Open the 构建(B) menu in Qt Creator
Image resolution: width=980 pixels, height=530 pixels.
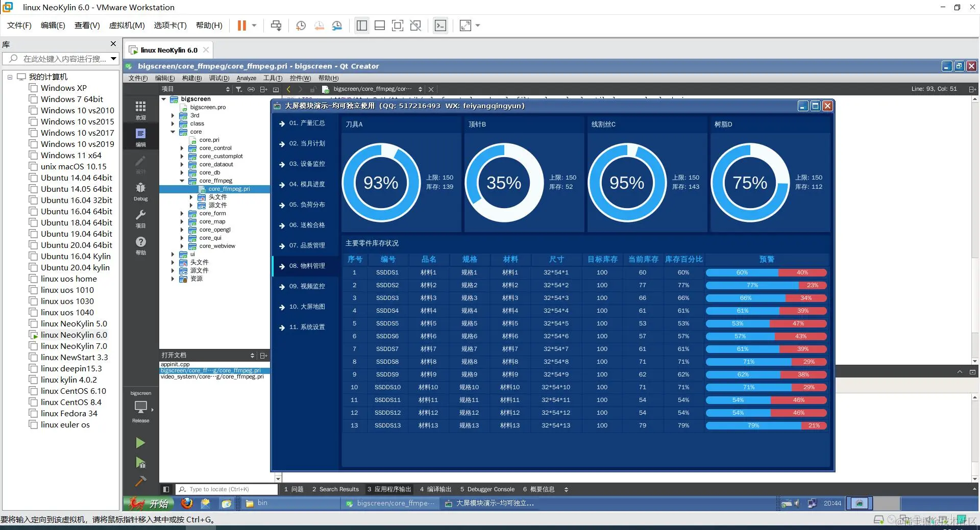tap(192, 78)
